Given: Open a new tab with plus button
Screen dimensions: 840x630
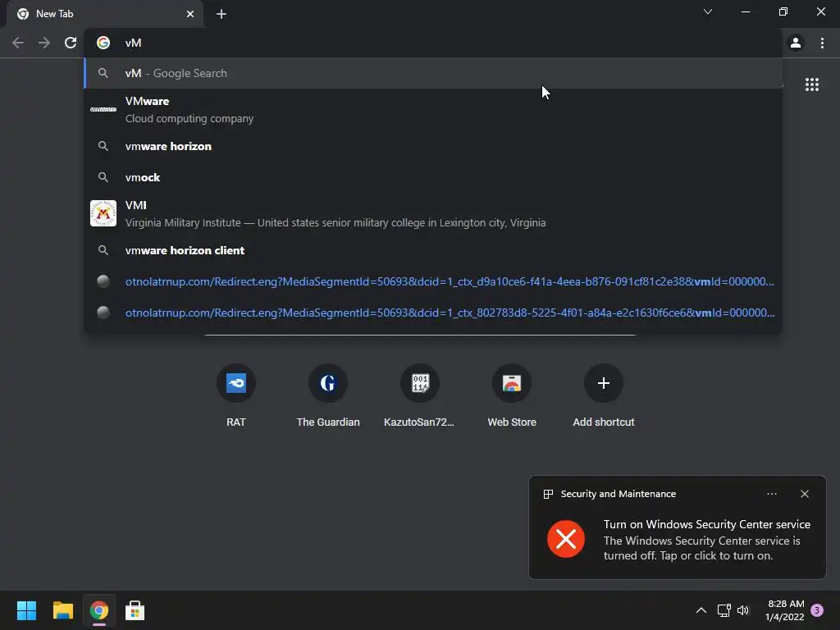Looking at the screenshot, I should pos(221,15).
